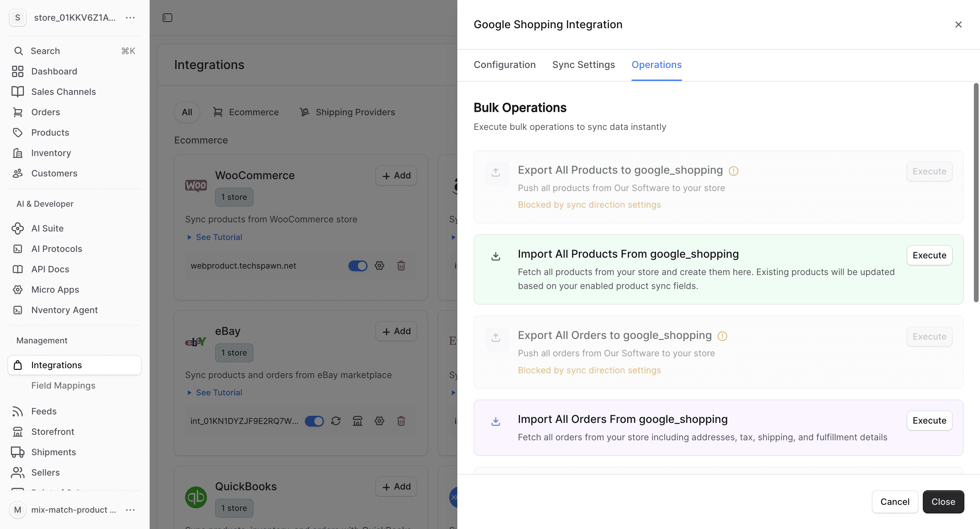Viewport: 980px width, 529px height.
Task: Toggle the sidebar collapse icon
Action: click(167, 17)
